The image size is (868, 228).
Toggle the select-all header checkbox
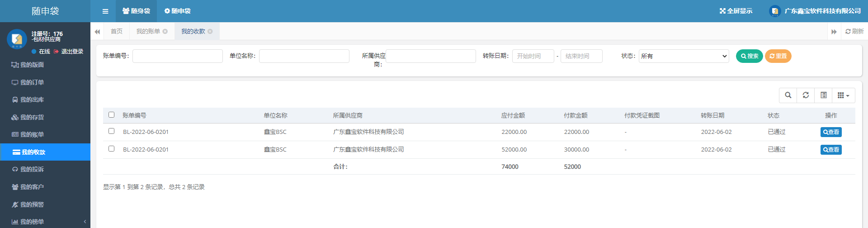click(x=112, y=115)
